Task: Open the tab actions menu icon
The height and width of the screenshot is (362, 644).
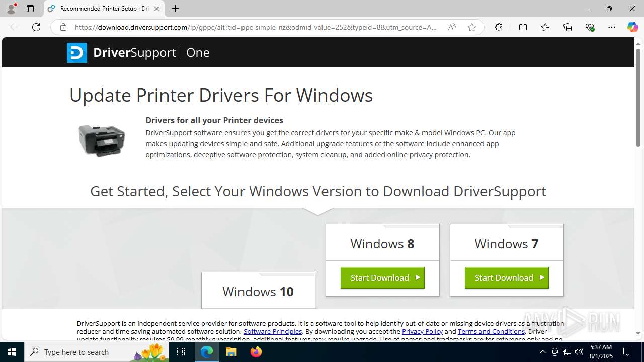Action: pyautogui.click(x=30, y=9)
